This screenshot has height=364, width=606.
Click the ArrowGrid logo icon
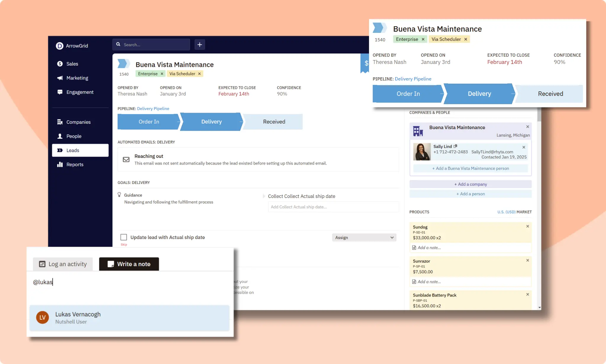(59, 46)
